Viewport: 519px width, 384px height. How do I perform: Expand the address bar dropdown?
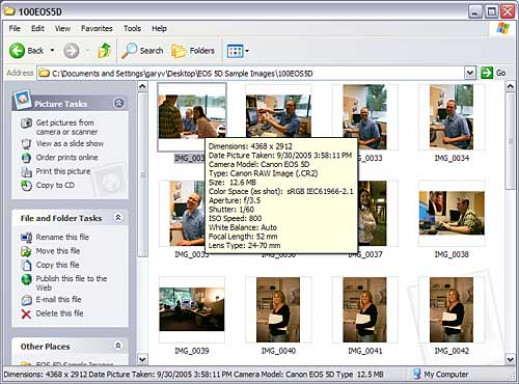(470, 73)
